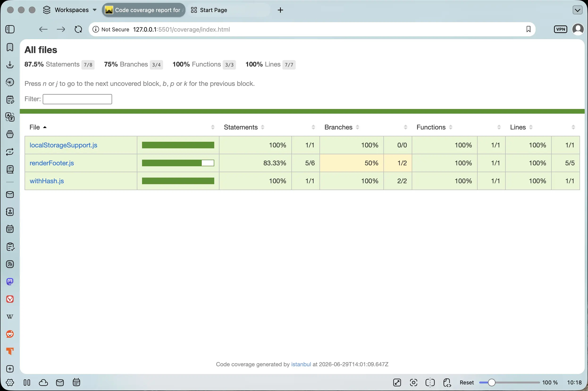Switch to the Code coverage report tab

144,10
